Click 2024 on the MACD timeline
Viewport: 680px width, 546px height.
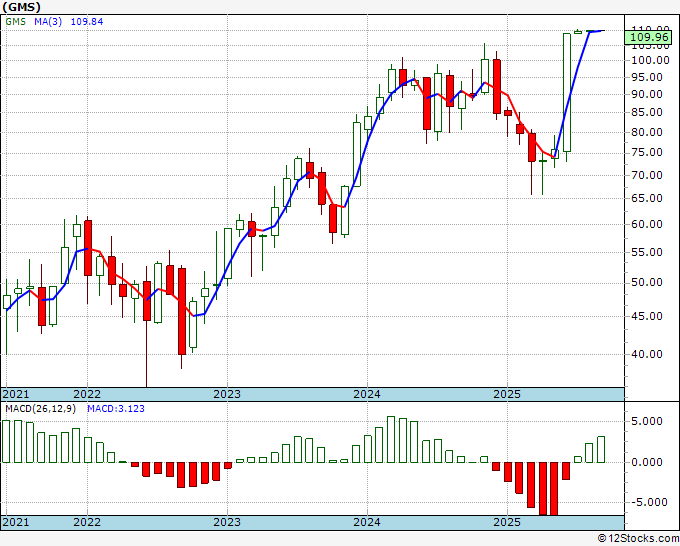coord(367,522)
